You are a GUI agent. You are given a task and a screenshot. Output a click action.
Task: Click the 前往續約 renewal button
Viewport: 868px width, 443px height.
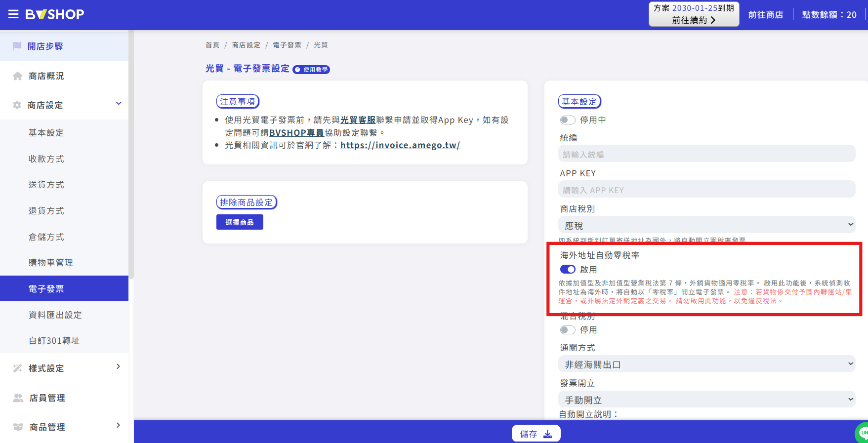coord(694,20)
